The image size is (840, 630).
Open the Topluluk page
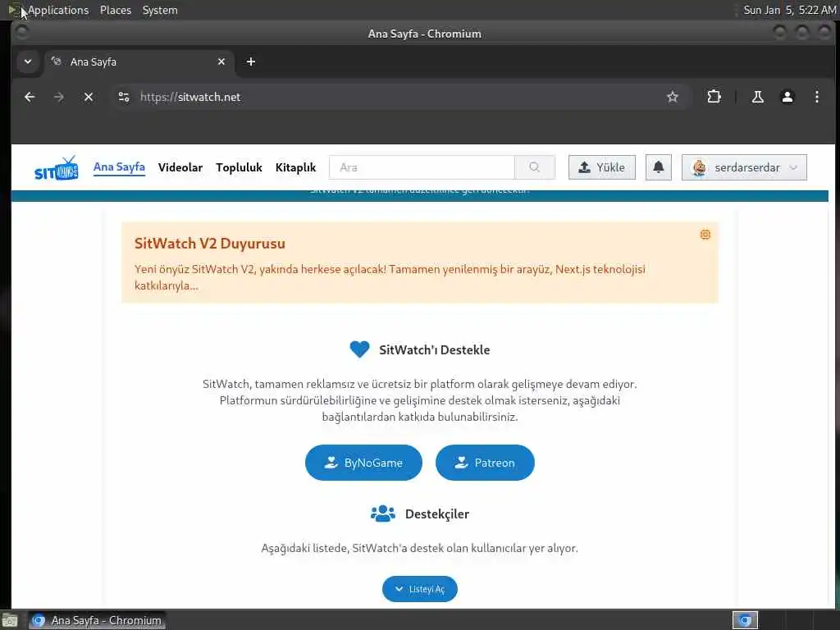[x=239, y=167]
